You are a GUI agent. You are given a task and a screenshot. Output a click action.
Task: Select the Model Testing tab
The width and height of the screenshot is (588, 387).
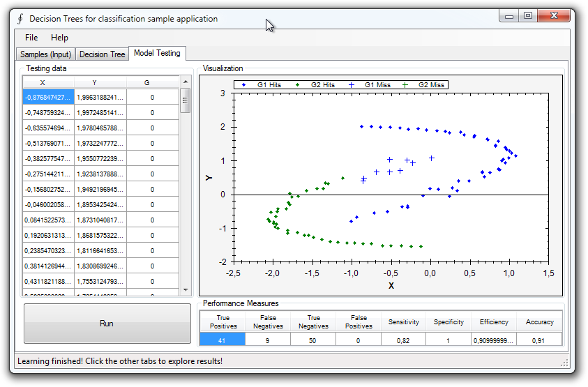pos(157,53)
